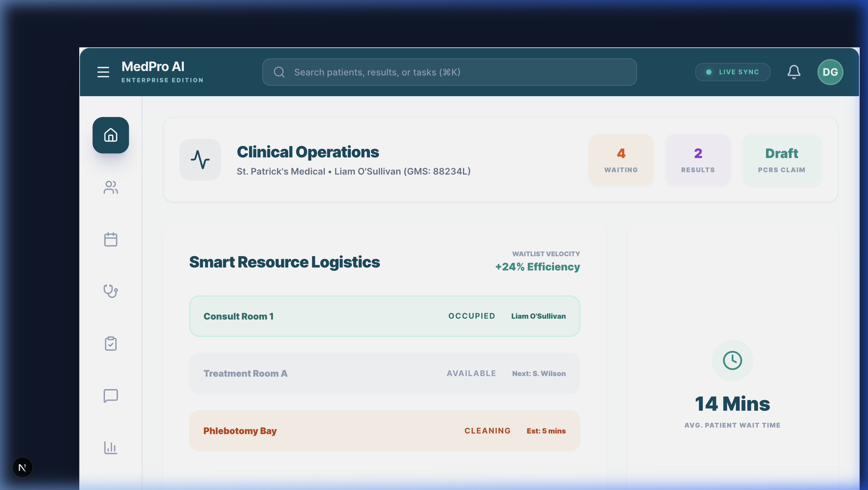The height and width of the screenshot is (490, 868).
Task: Click the 4 Waiting counter card
Action: click(621, 160)
